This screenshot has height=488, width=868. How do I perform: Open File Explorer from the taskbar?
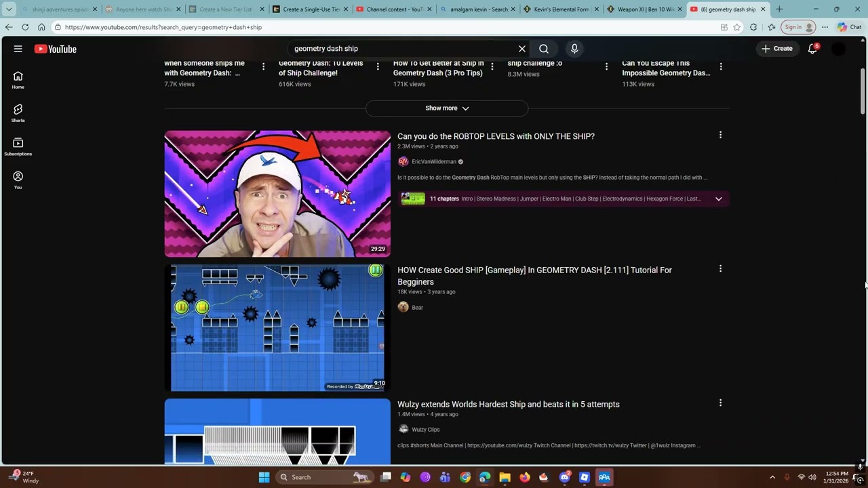(505, 477)
